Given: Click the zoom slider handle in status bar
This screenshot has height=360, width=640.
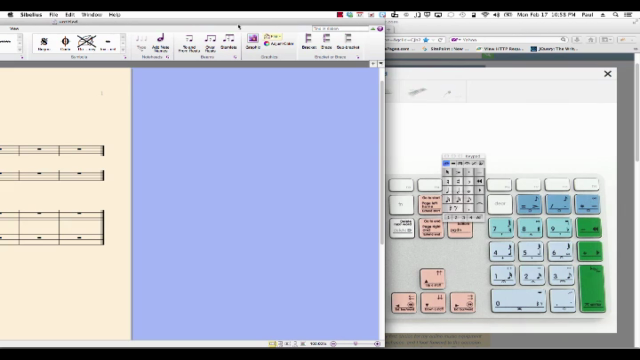Looking at the screenshot, I should (x=356, y=344).
